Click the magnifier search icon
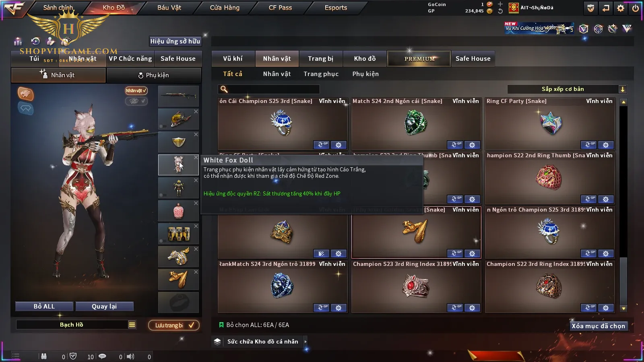Viewport: 644px width, 362px height. (x=224, y=89)
